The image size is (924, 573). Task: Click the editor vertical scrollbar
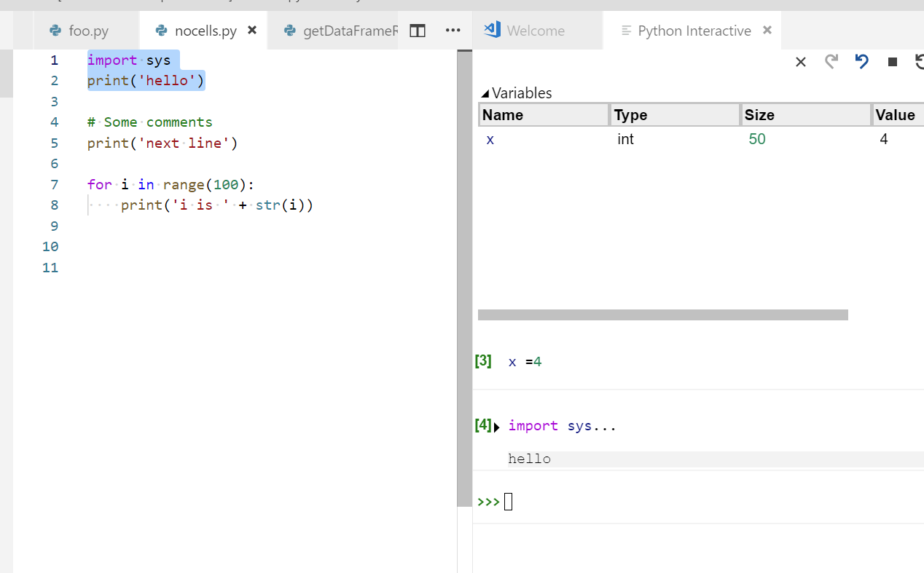[x=464, y=277]
